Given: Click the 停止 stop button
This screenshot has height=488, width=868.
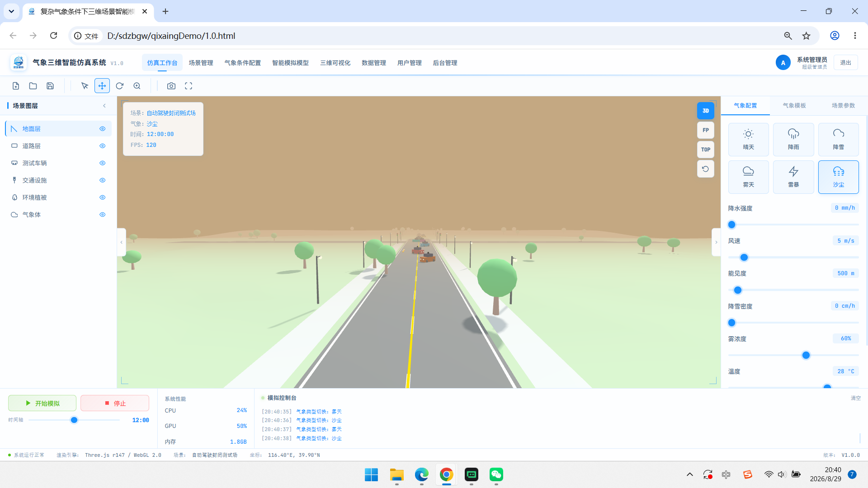Looking at the screenshot, I should 115,403.
